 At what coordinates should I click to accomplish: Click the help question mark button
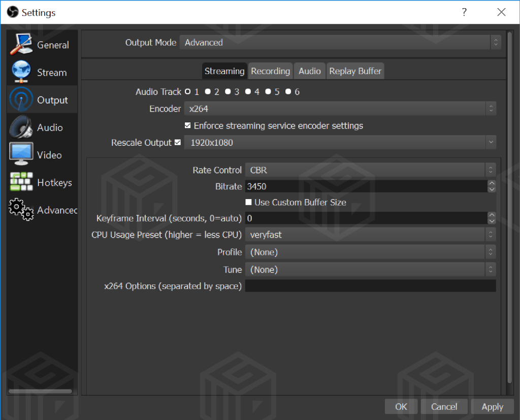point(464,12)
